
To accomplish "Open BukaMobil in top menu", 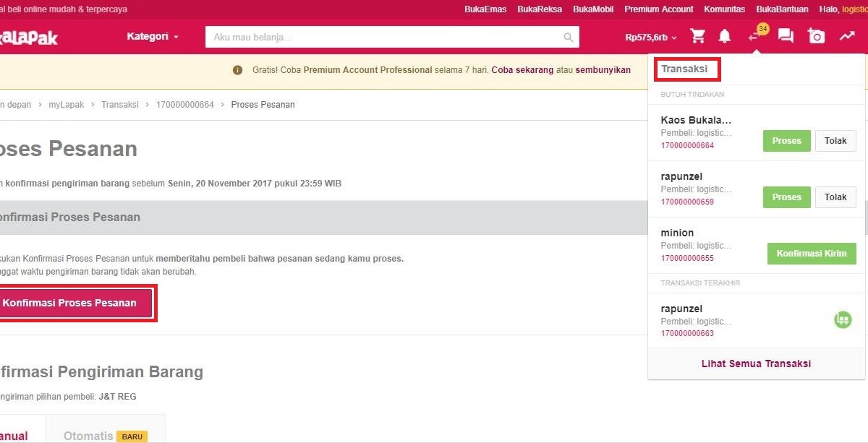I will [593, 9].
